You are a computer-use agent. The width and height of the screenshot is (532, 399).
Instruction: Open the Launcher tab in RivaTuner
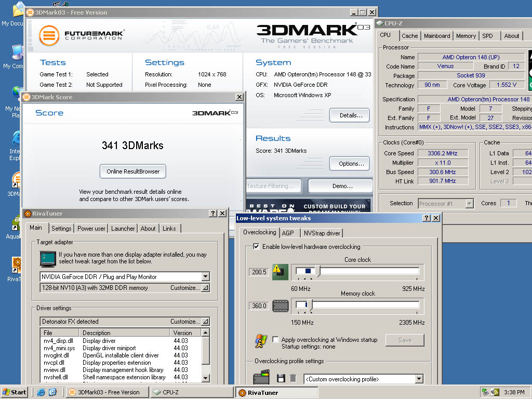123,229
